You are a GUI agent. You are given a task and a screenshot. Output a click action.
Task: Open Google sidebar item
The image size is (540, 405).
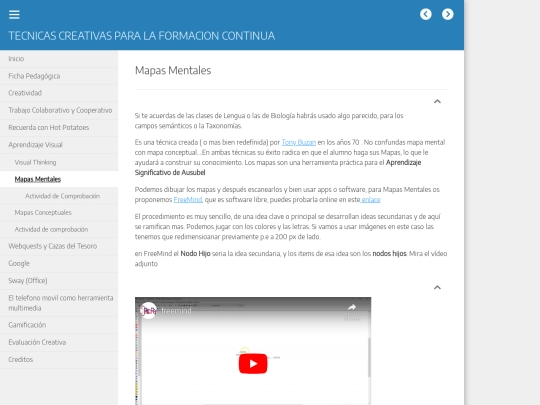pos(59,263)
